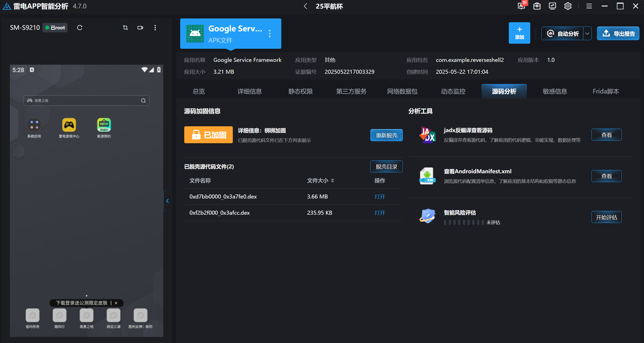
Task: Click the 添加 button
Action: (519, 33)
